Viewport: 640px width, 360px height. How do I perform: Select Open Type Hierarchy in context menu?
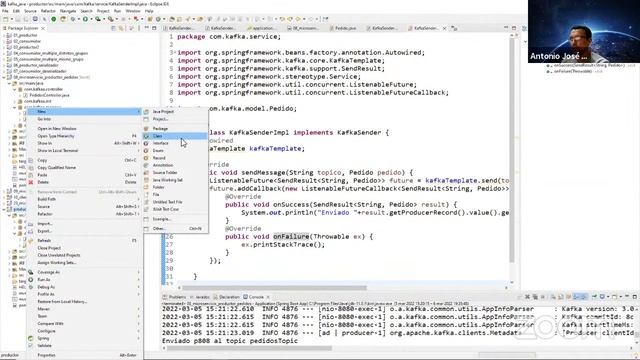(x=84, y=136)
